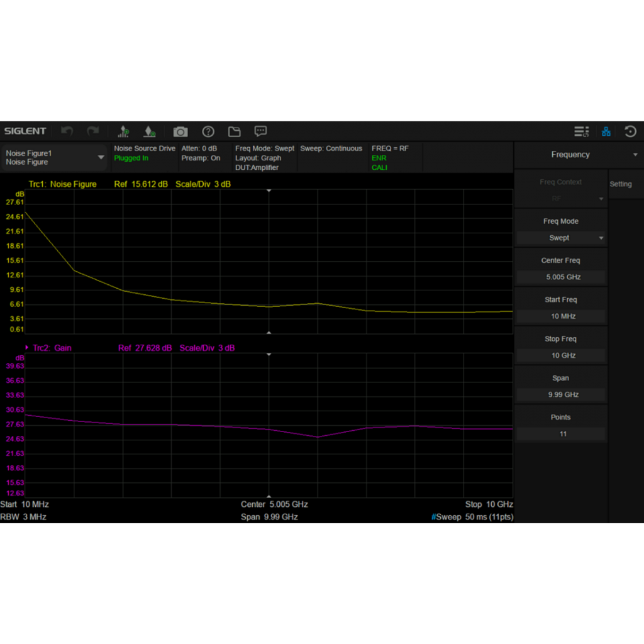Expand the Noise Figure1 mode dropdown
Screen dimensions: 644x644
pos(55,157)
